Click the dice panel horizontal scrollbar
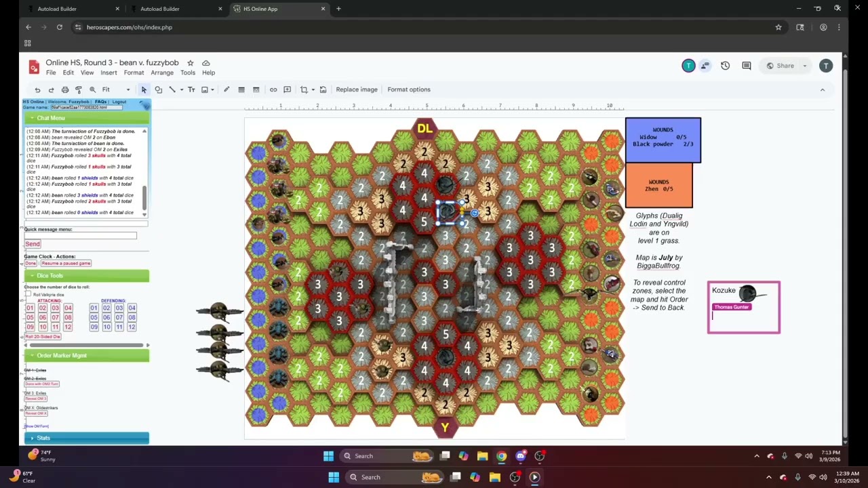 coord(87,345)
